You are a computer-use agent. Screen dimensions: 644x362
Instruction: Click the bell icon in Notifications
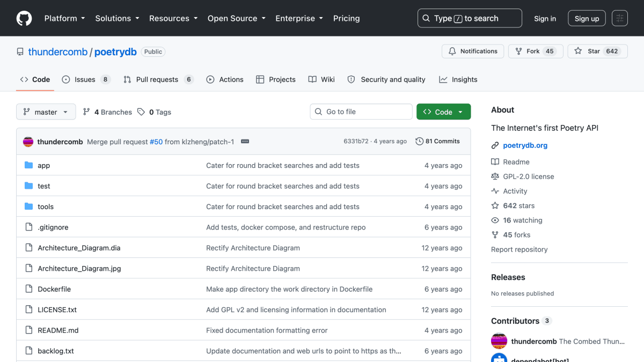(452, 51)
